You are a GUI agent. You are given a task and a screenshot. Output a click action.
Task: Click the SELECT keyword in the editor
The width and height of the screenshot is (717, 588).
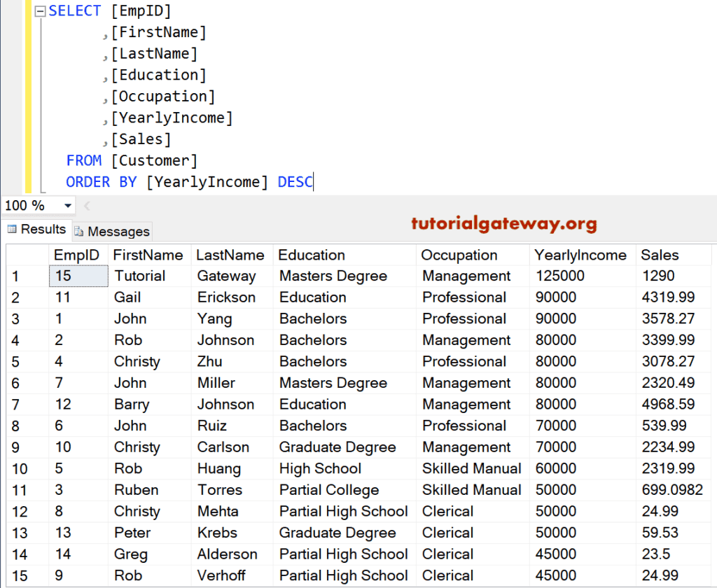[74, 11]
